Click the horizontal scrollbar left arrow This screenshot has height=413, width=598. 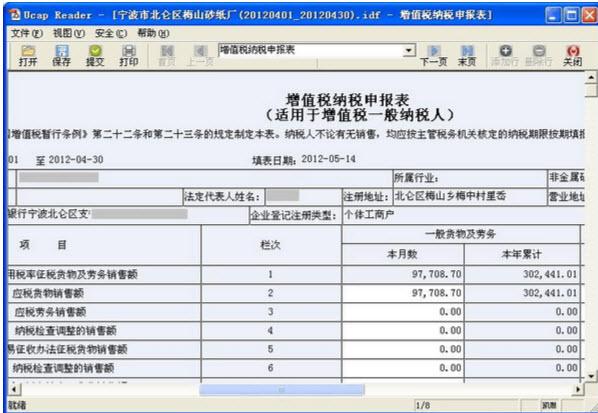14,390
